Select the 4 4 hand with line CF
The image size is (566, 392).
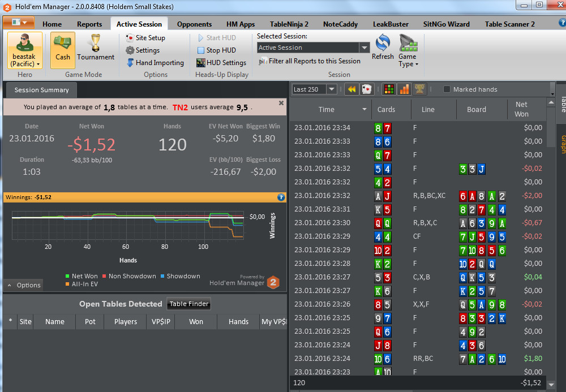(418, 236)
